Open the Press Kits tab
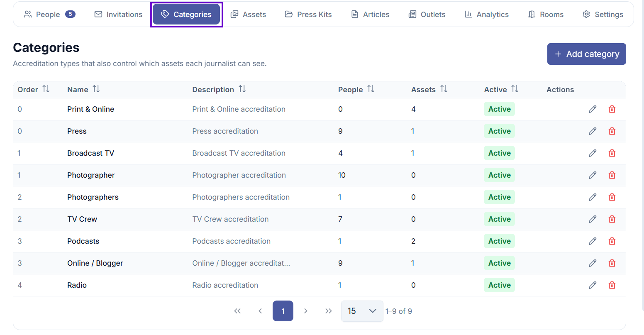This screenshot has width=644, height=335. pos(308,15)
